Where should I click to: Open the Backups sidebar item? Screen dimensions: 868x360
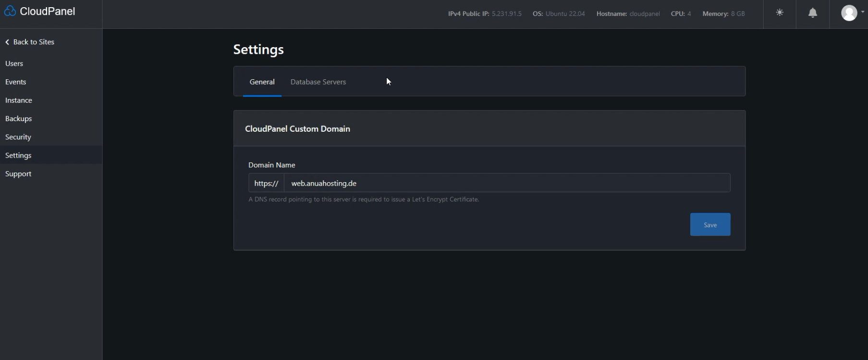coord(19,119)
